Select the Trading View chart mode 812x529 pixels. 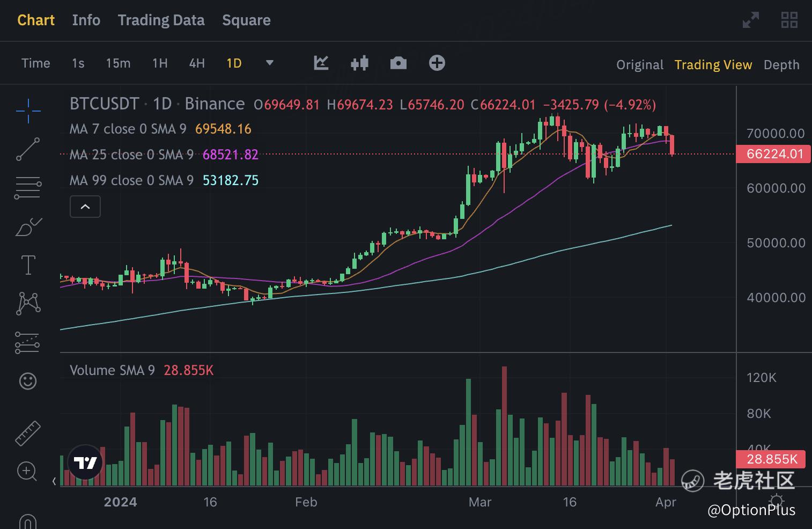click(x=713, y=65)
